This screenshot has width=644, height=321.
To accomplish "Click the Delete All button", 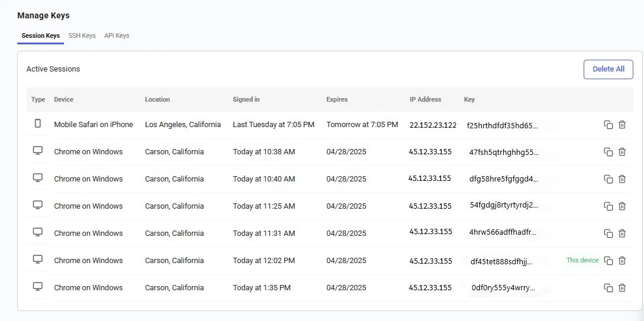I will click(x=608, y=69).
